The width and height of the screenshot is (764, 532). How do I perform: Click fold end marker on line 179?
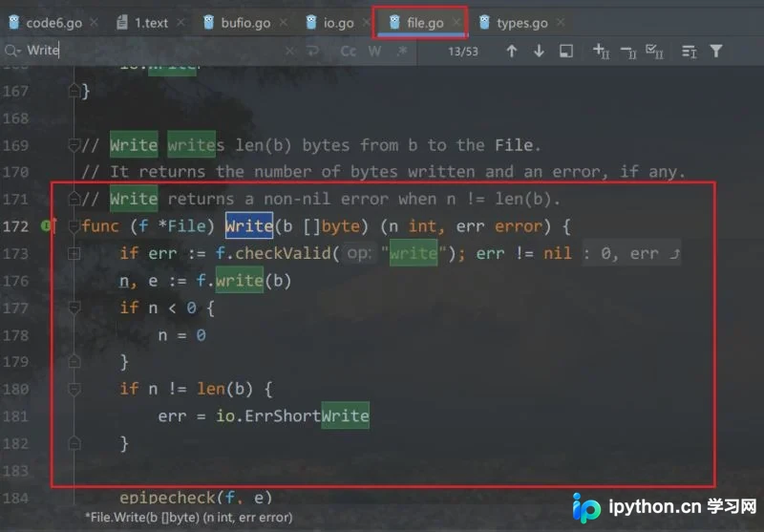74,361
